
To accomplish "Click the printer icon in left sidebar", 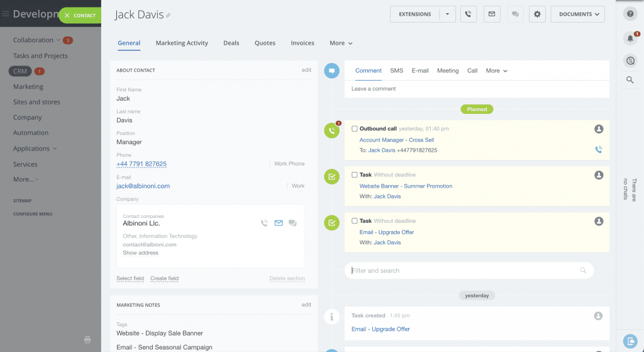I will click(87, 339).
